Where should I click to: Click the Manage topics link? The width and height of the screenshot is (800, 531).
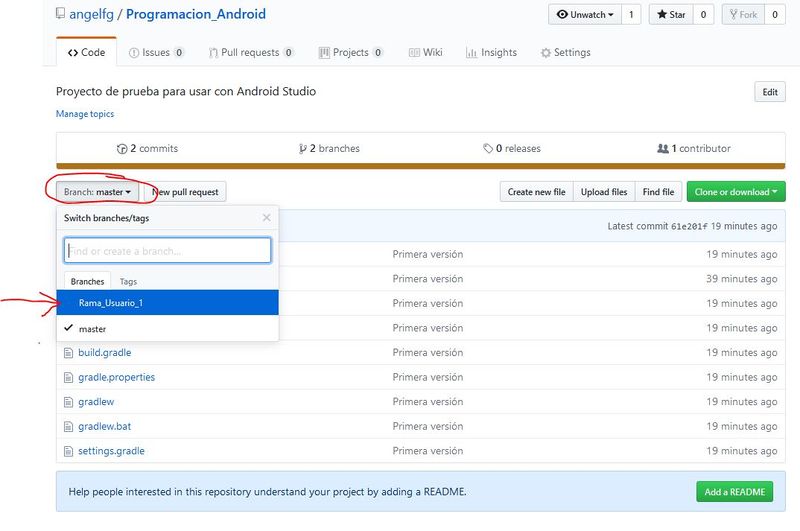pos(85,114)
